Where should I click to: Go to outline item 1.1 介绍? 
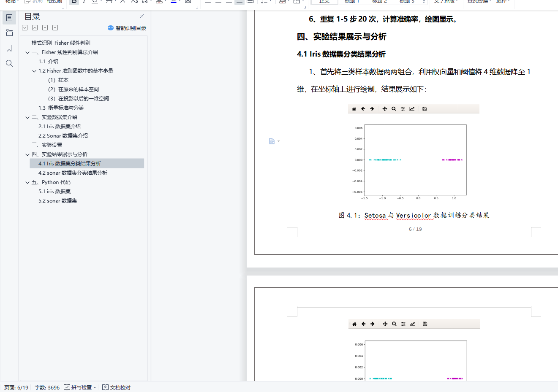[x=49, y=62]
